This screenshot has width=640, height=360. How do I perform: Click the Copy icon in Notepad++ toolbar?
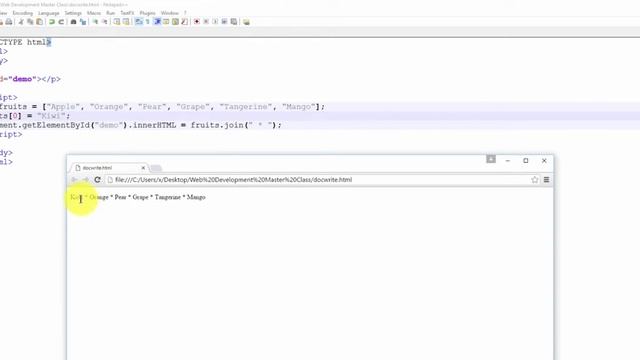pyautogui.click(x=30, y=22)
